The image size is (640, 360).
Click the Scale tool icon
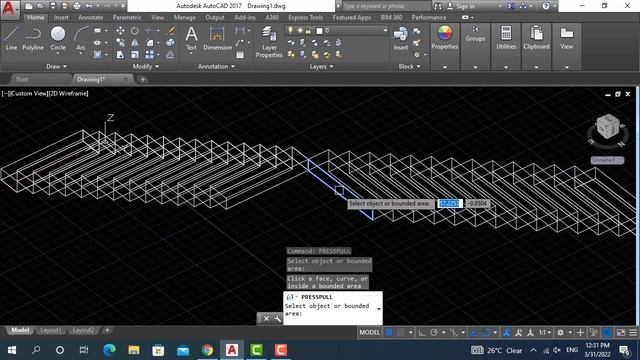click(135, 54)
